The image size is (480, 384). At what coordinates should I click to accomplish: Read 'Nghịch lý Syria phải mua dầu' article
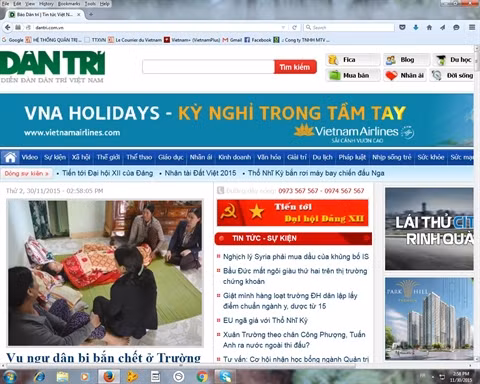pos(296,257)
